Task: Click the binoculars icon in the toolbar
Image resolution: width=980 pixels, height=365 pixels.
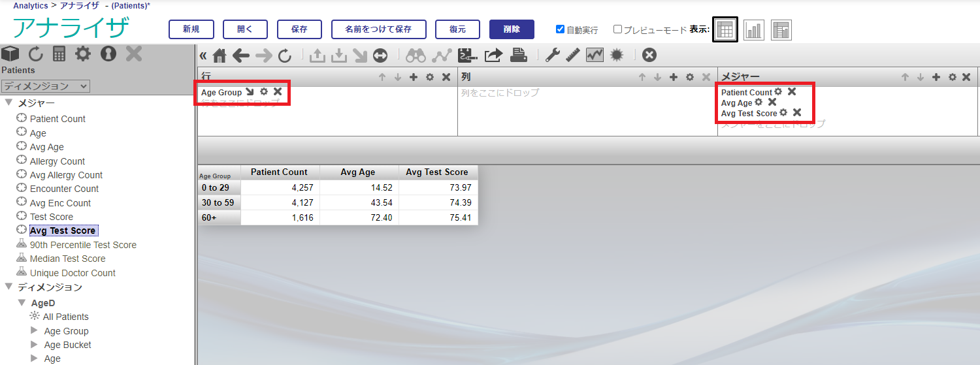Action: pyautogui.click(x=416, y=56)
